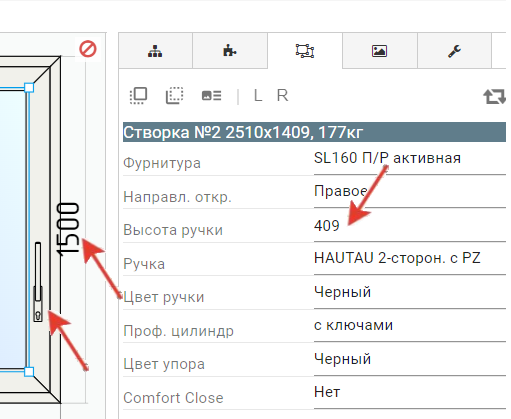Change handle model HAUTAU 2-сторон. с PZ
The image size is (511, 419).
pyautogui.click(x=410, y=258)
